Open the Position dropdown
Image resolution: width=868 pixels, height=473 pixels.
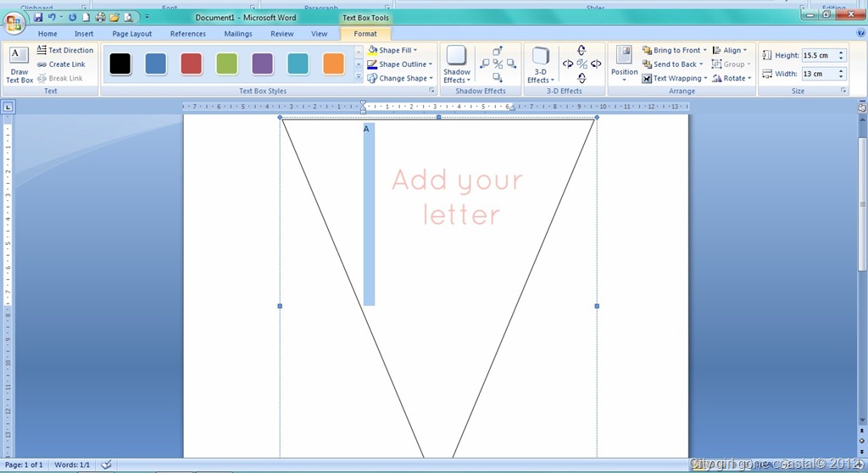[625, 64]
